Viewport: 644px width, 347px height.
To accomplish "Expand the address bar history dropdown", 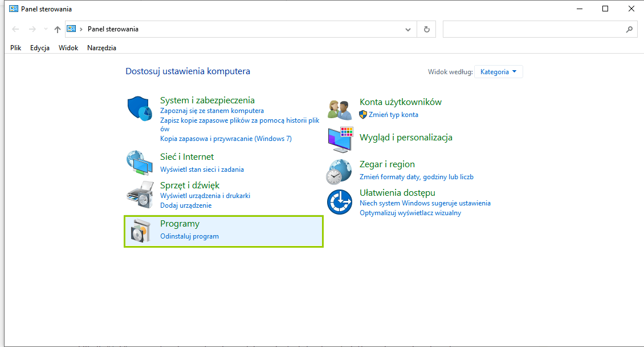I will pyautogui.click(x=408, y=29).
